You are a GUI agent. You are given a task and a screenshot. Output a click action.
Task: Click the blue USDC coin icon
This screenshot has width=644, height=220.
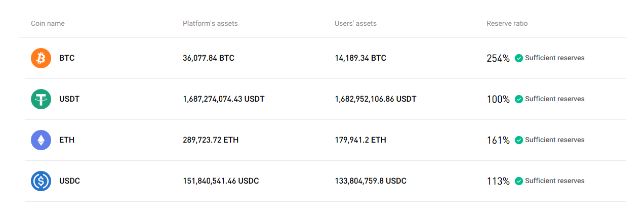click(x=41, y=181)
